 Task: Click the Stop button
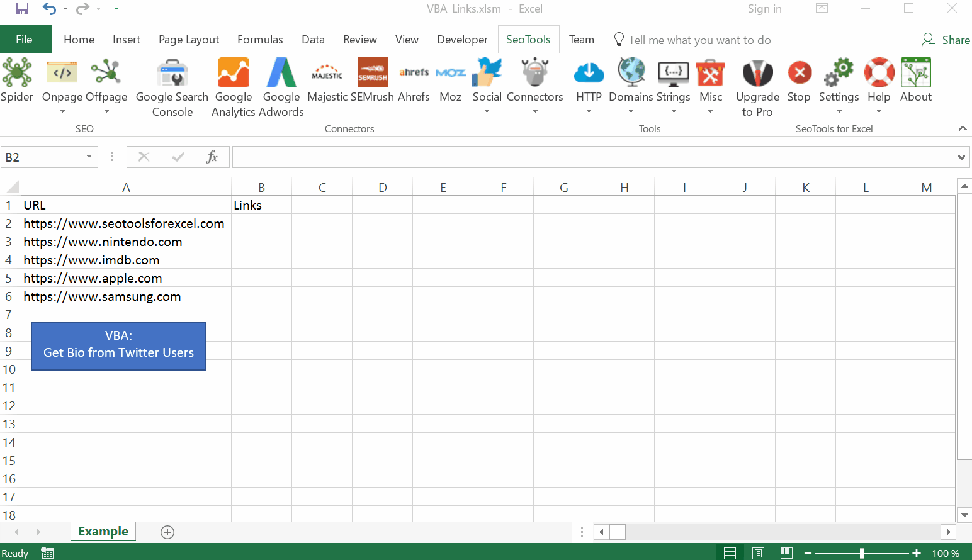point(799,81)
